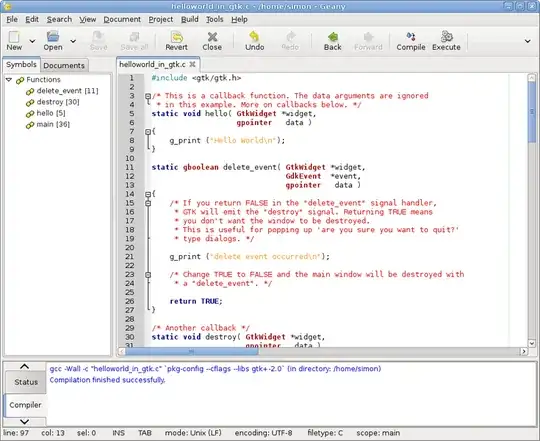This screenshot has width=540, height=441.
Task: Click the vertical editor scrollbar thumb
Action: pyautogui.click(x=532, y=112)
